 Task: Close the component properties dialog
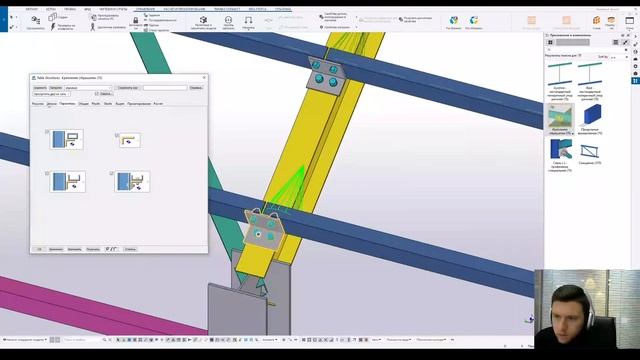204,78
